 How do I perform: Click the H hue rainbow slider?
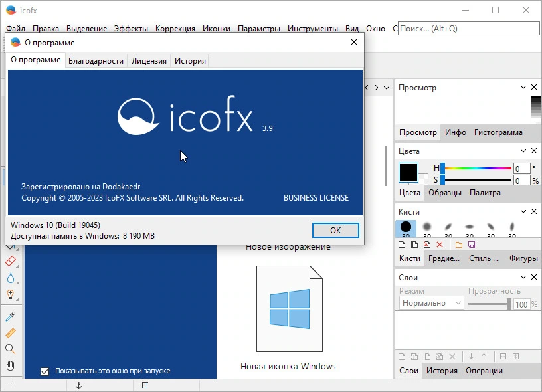(477, 168)
